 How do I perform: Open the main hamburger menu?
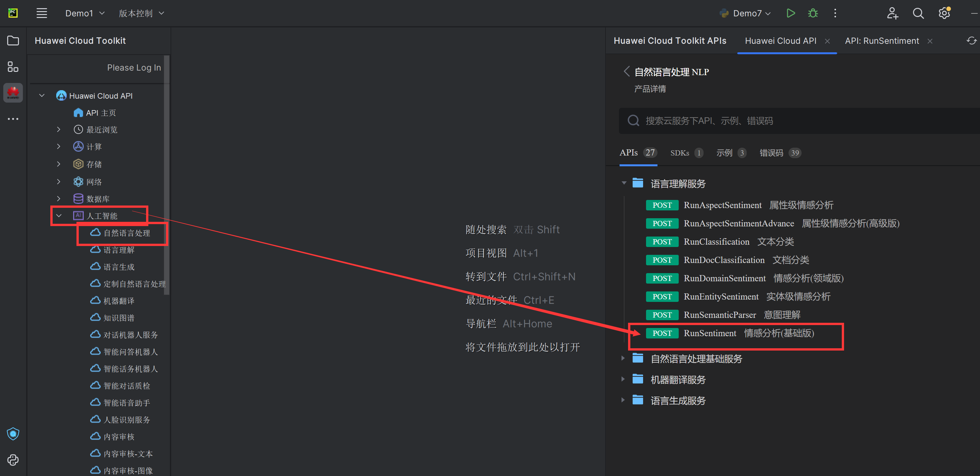(x=42, y=13)
